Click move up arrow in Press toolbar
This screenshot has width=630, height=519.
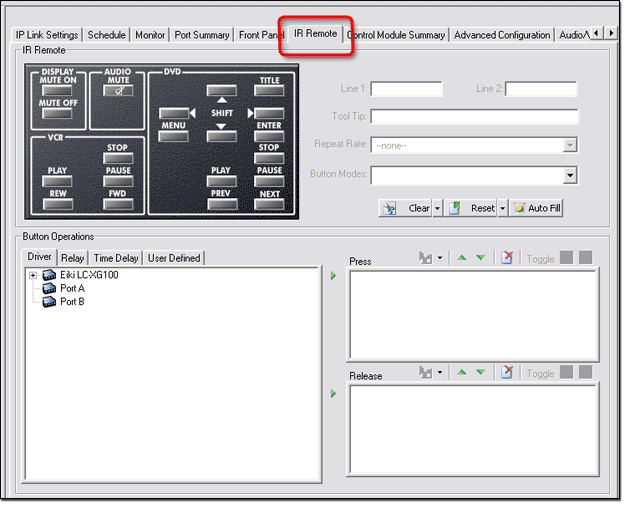461,258
